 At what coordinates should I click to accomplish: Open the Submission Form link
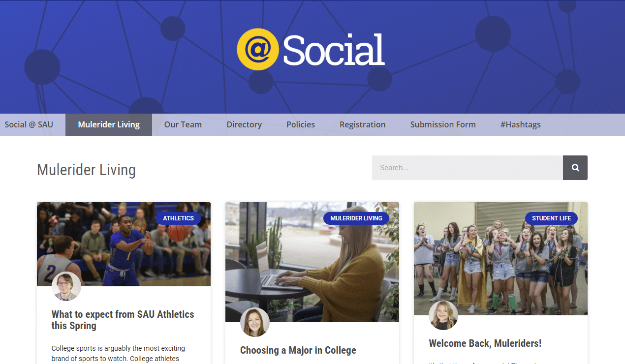[443, 124]
